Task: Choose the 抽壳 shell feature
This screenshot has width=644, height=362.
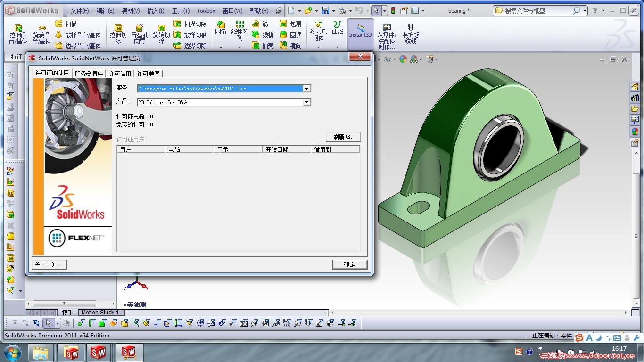Action: coord(263,46)
